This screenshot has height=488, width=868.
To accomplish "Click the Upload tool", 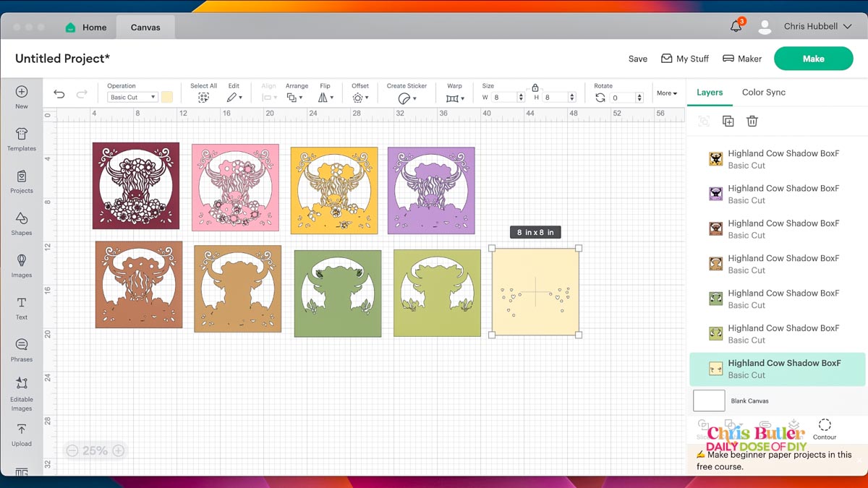I will 22,435.
